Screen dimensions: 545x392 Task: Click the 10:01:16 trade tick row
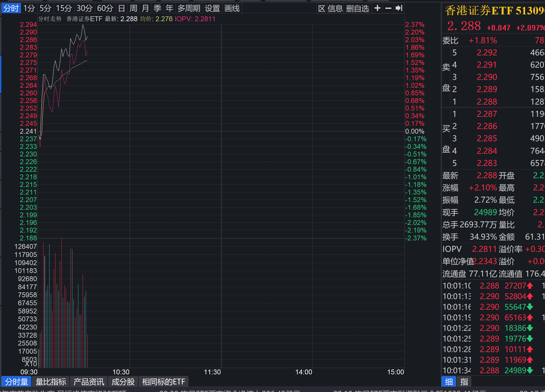pyautogui.click(x=493, y=307)
